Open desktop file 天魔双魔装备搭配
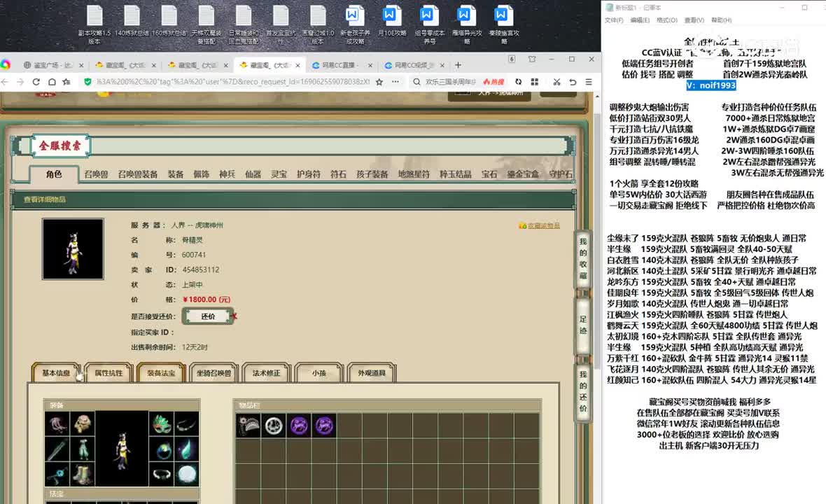The height and width of the screenshot is (504, 826). pos(206,24)
